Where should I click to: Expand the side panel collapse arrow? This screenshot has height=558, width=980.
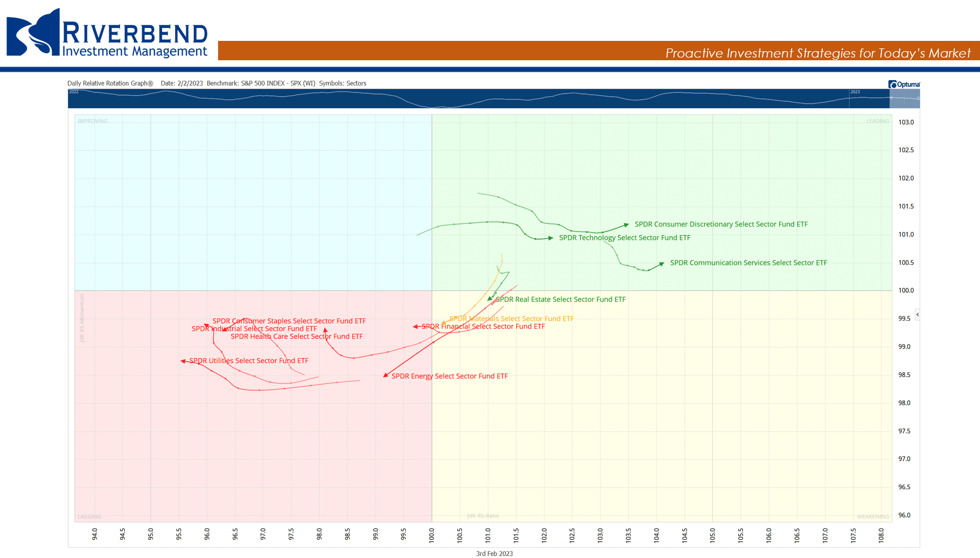pyautogui.click(x=917, y=314)
